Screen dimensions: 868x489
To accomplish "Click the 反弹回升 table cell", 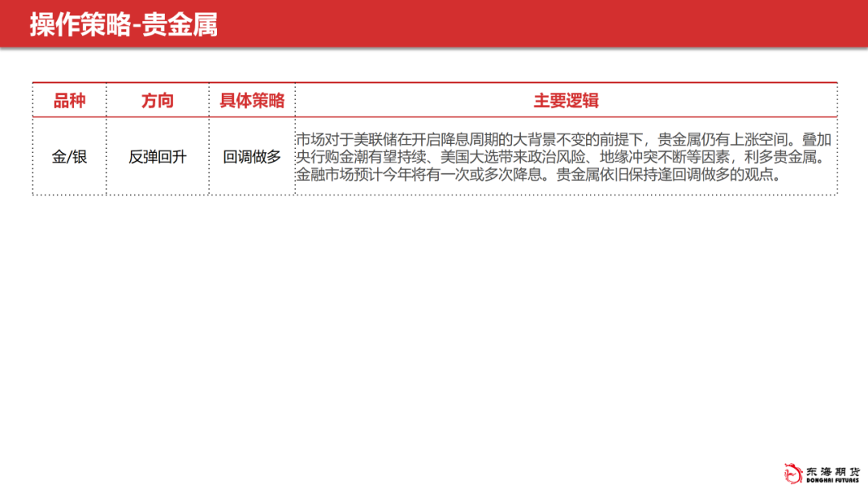I will [x=158, y=157].
